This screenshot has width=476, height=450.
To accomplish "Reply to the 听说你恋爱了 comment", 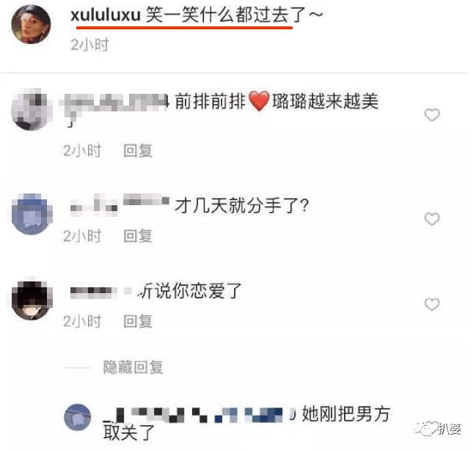I will click(138, 321).
